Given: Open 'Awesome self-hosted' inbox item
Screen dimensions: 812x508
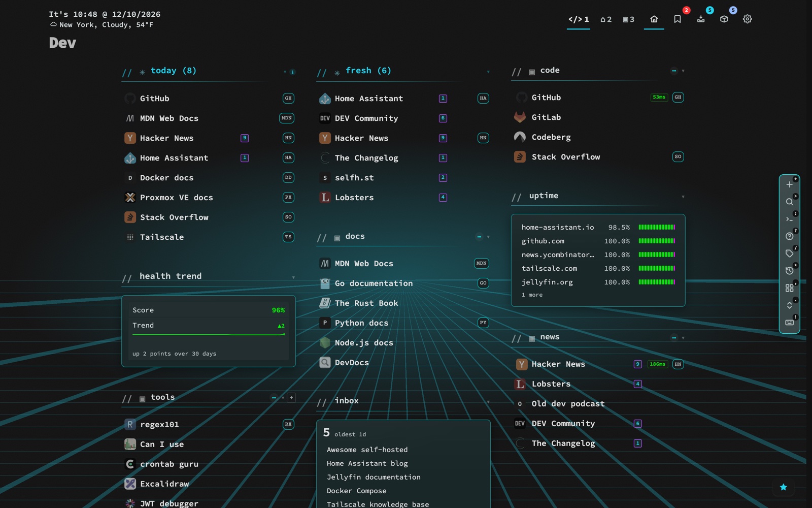Looking at the screenshot, I should coord(367,450).
